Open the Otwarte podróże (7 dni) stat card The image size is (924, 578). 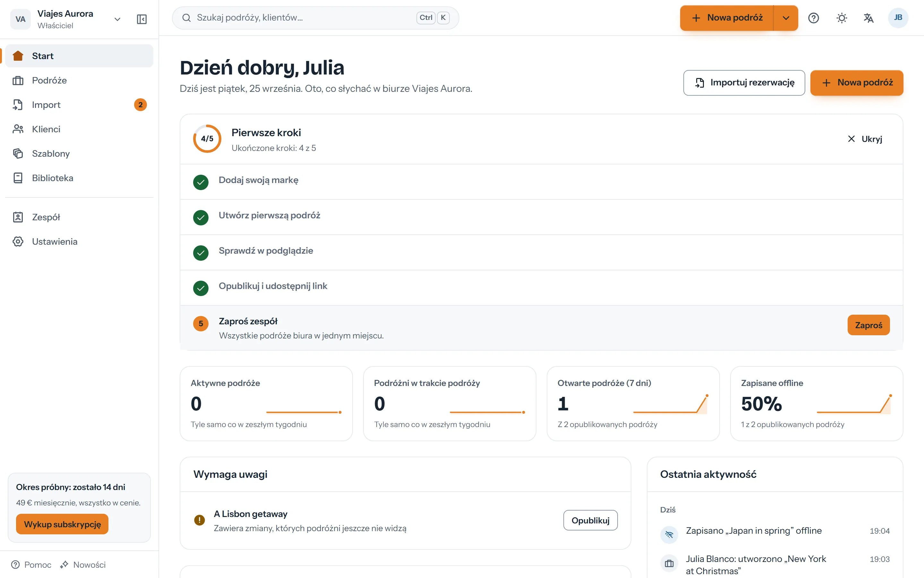tap(633, 404)
